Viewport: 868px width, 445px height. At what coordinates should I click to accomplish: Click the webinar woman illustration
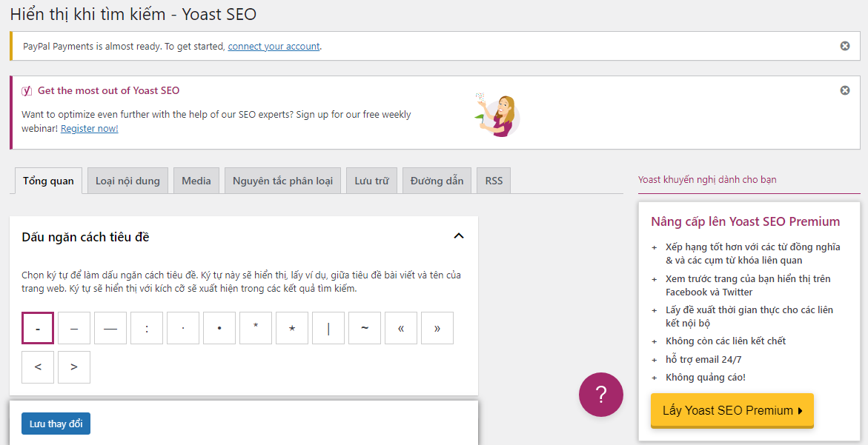point(497,115)
